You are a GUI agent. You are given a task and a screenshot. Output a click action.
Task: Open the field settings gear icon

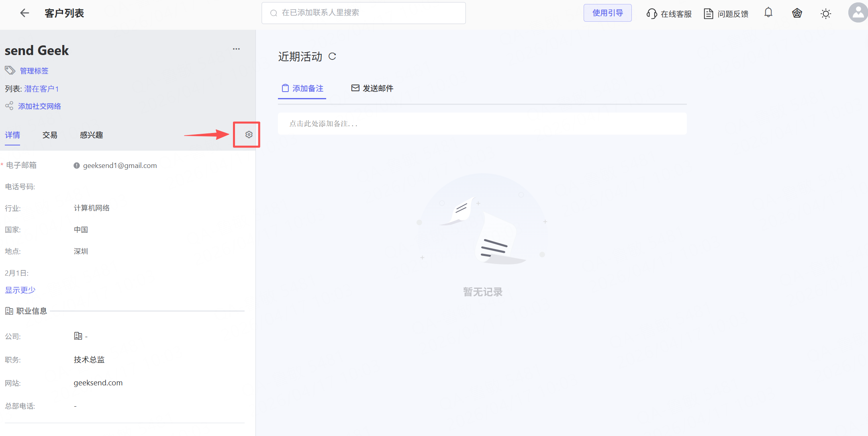click(x=249, y=135)
